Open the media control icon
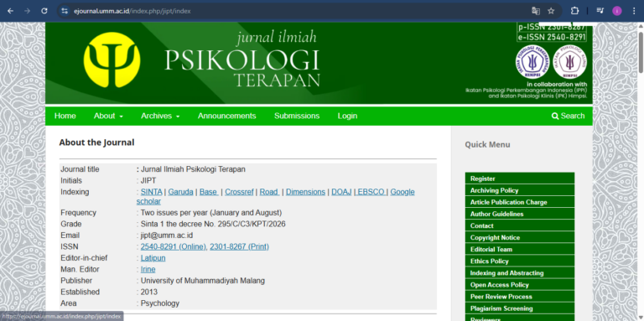This screenshot has width=644, height=321. (x=600, y=11)
